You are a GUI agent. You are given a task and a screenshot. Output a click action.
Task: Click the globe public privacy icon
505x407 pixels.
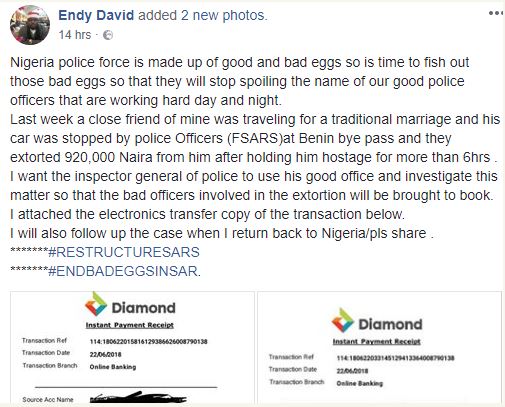(x=108, y=35)
